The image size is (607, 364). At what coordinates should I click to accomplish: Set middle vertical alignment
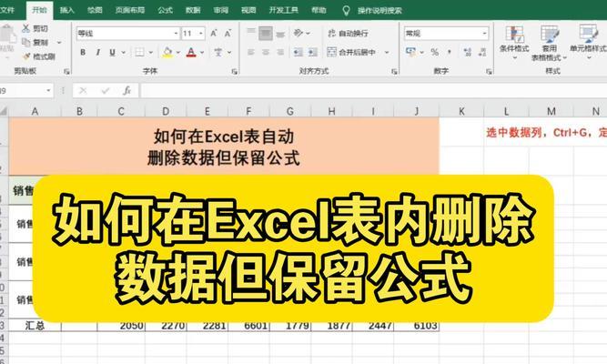266,34
